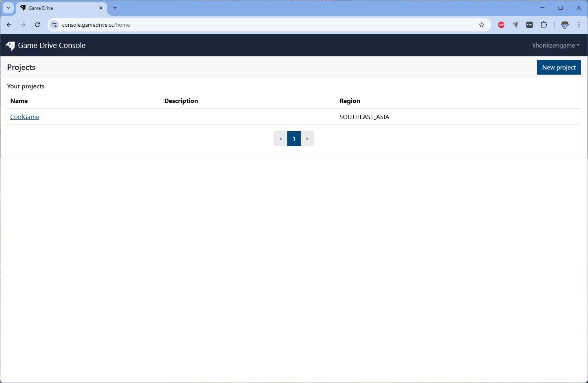Click the AdBlock Plus extension icon
This screenshot has height=383, width=588.
501,25
